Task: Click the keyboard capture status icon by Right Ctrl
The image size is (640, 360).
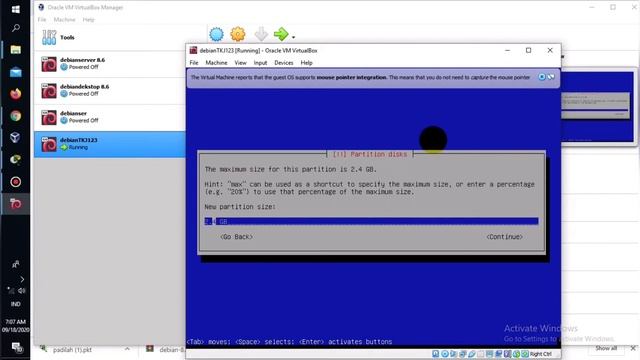Action: (525, 354)
